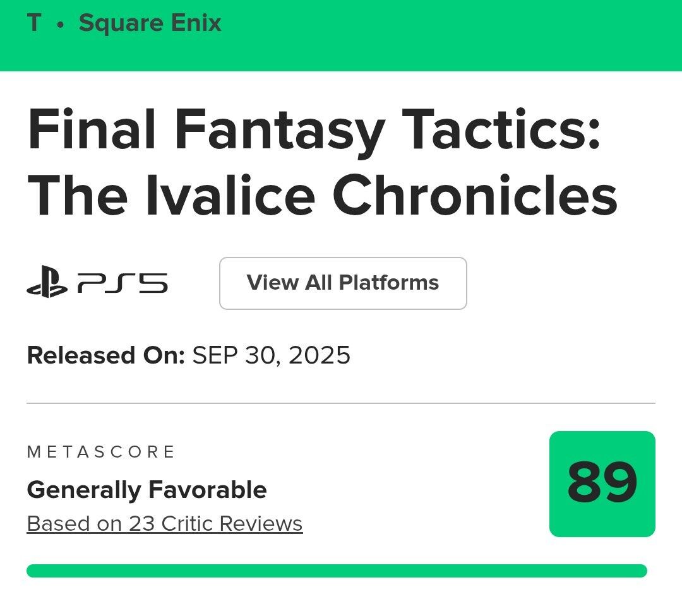Click the Released On label
This screenshot has width=682, height=616.
[x=105, y=355]
